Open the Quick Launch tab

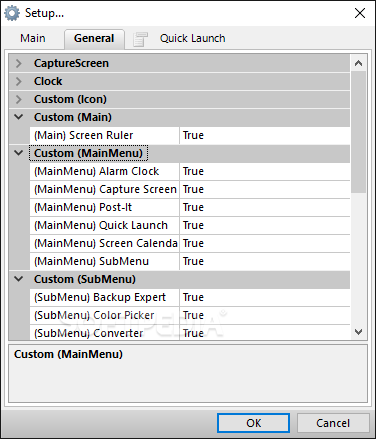click(192, 38)
